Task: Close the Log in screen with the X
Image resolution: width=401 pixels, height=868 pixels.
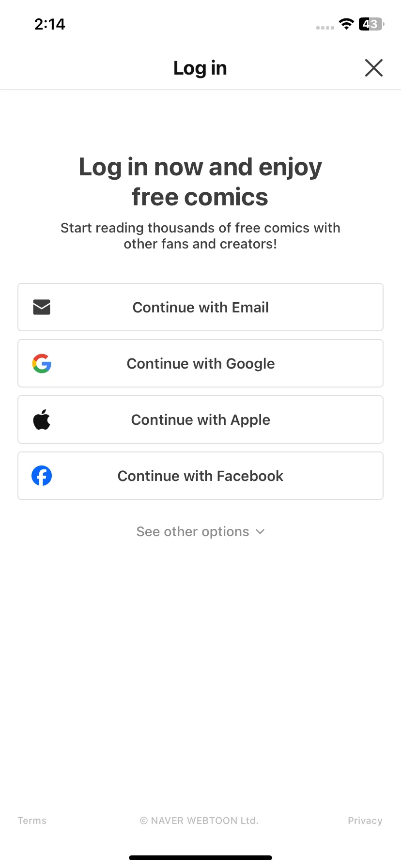Action: click(x=373, y=68)
